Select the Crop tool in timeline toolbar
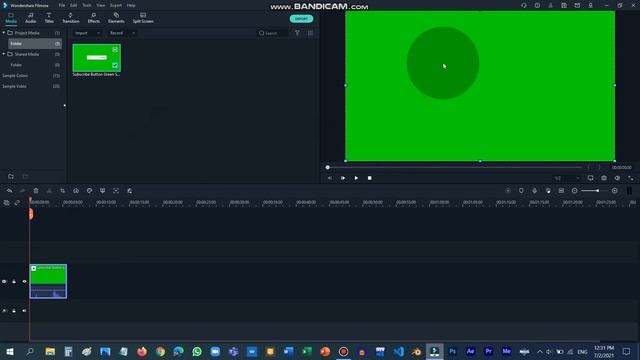The image size is (640, 360). click(62, 191)
